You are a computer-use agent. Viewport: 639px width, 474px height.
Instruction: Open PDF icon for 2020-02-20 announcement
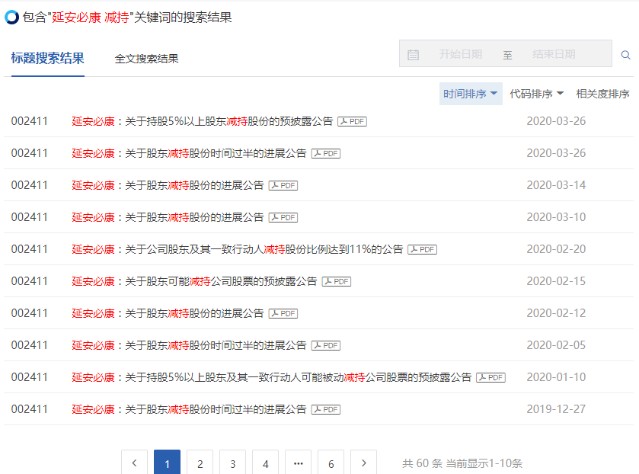click(422, 249)
